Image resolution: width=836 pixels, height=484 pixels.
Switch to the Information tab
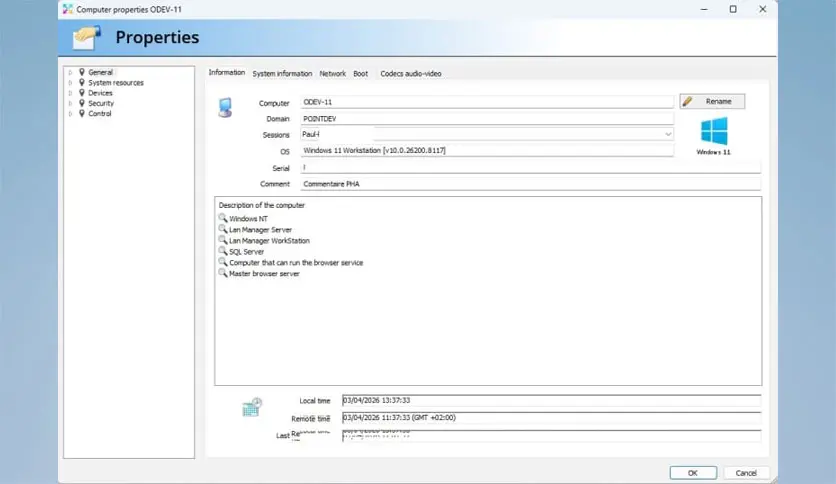[227, 72]
